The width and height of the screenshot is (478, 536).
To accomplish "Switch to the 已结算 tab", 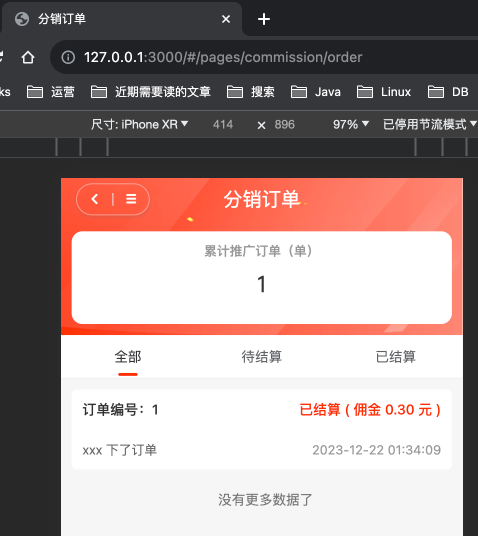I will click(x=396, y=357).
